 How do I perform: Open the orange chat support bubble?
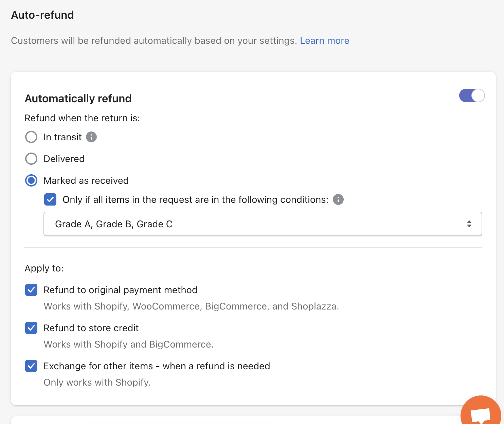[x=481, y=413]
